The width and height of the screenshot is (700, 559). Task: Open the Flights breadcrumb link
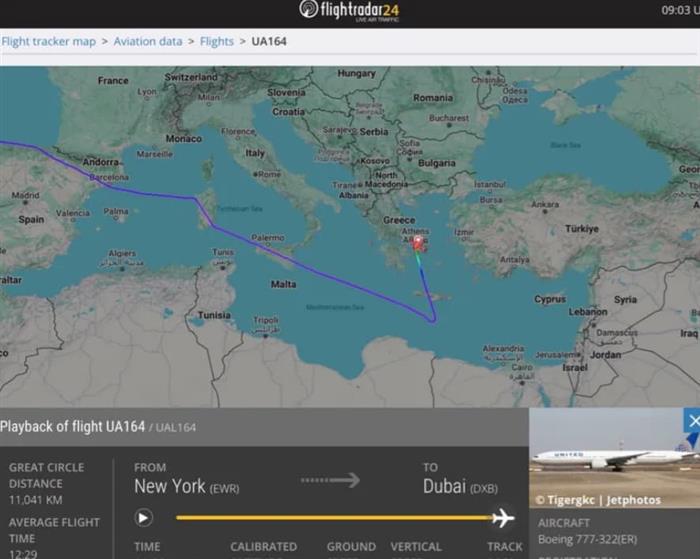(217, 42)
